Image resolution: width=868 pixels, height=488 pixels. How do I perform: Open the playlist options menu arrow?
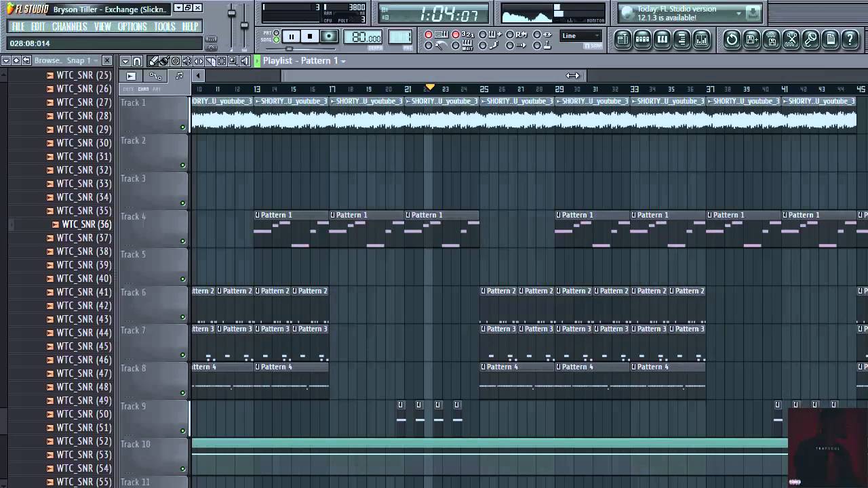click(125, 61)
